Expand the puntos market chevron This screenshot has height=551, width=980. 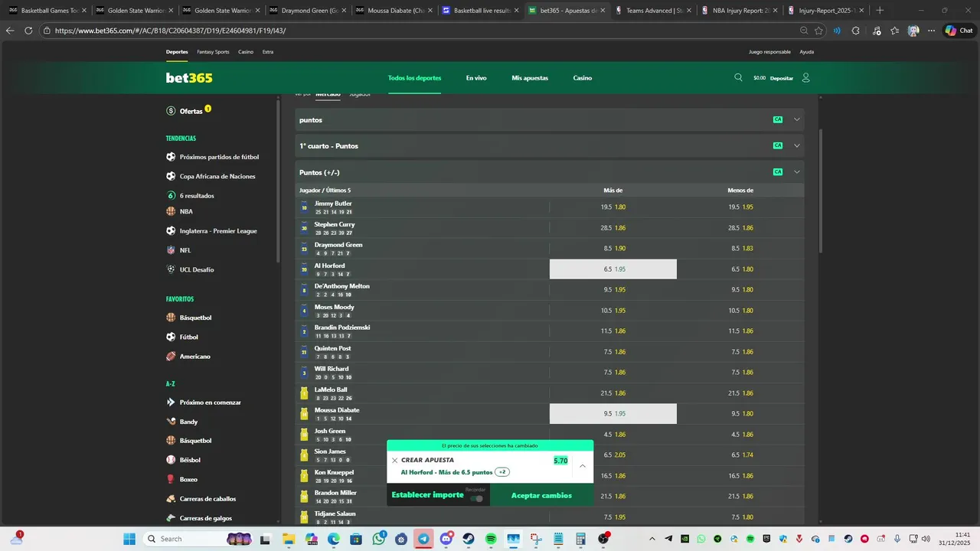[x=797, y=120]
